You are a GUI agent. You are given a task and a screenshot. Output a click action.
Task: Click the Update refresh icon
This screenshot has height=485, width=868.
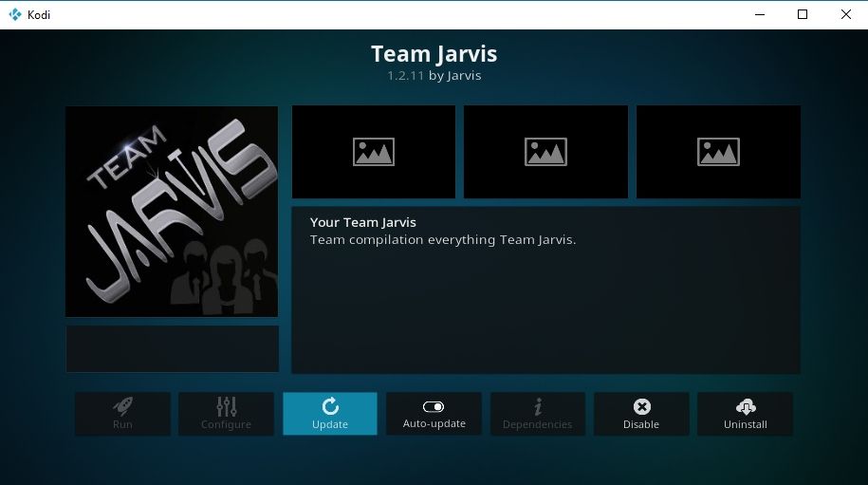330,406
